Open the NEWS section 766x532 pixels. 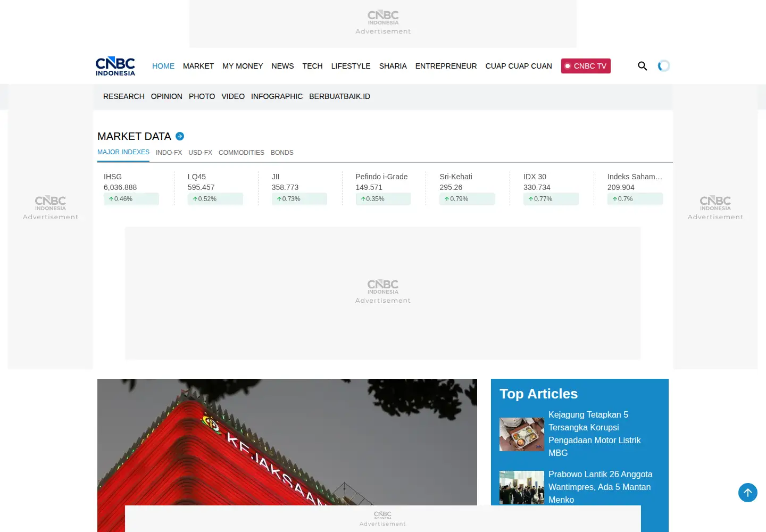click(282, 66)
